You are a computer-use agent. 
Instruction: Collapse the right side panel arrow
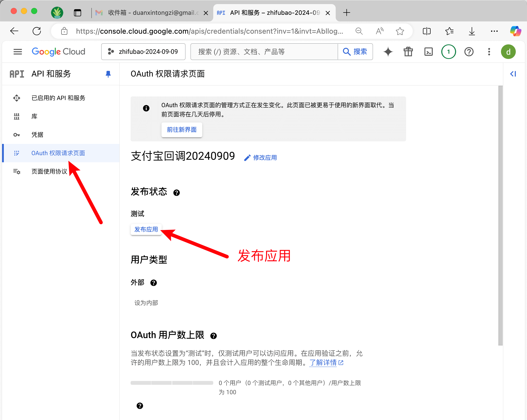pos(513,74)
